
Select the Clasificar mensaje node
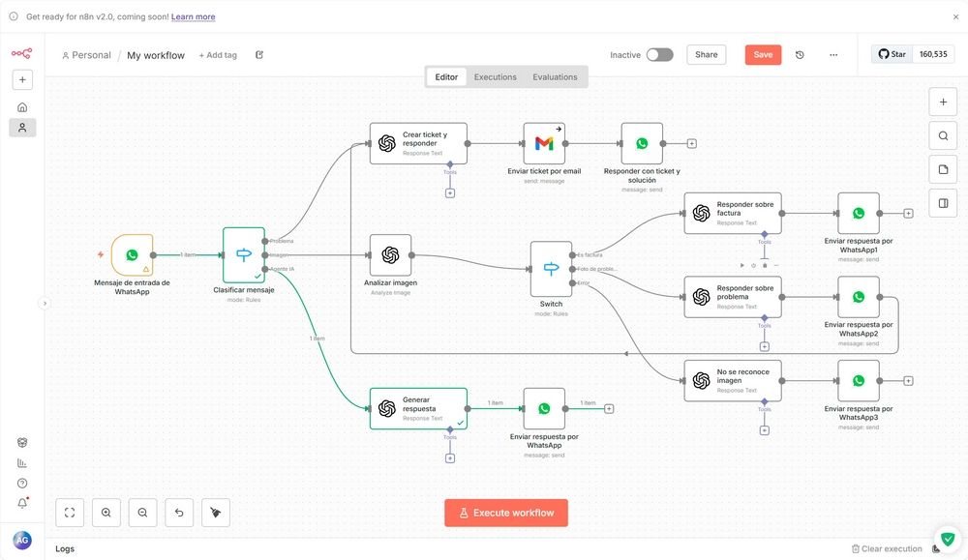point(243,253)
